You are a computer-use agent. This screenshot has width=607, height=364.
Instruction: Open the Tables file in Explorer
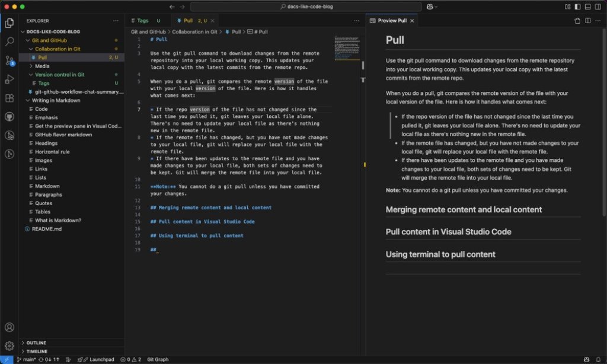pos(72,212)
